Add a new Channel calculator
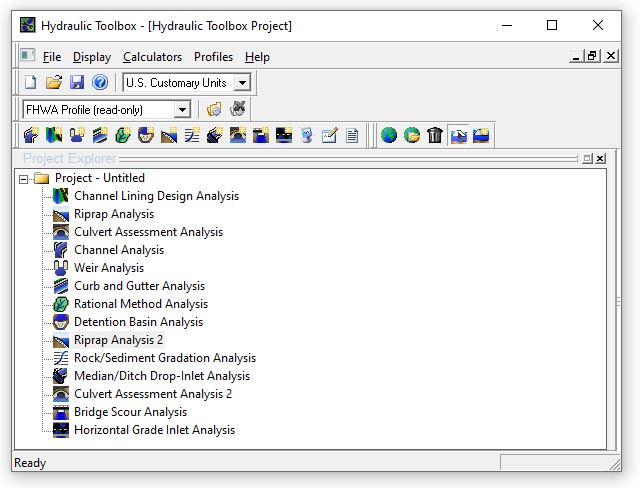This screenshot has width=640, height=488. coord(31,135)
